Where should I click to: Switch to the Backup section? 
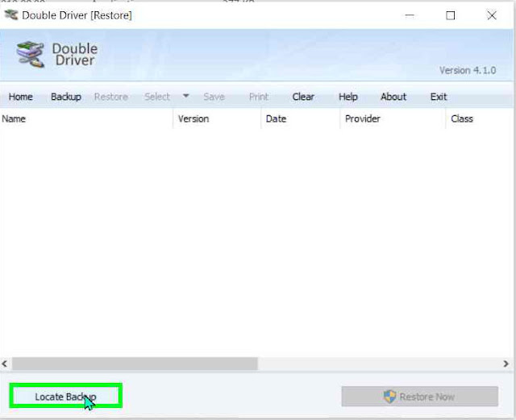[x=66, y=97]
